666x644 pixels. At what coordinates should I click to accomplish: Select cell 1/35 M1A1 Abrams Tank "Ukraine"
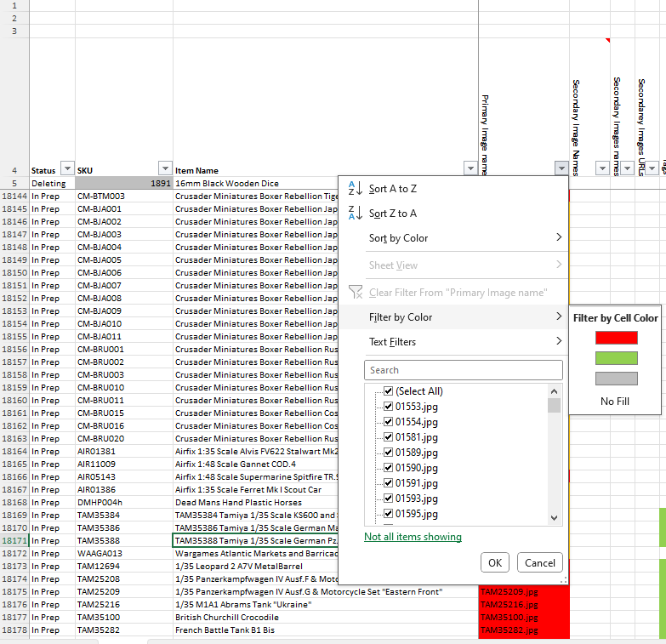[x=326, y=604]
